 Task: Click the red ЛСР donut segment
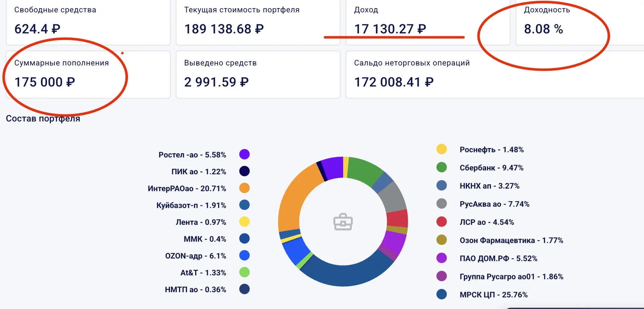398,218
